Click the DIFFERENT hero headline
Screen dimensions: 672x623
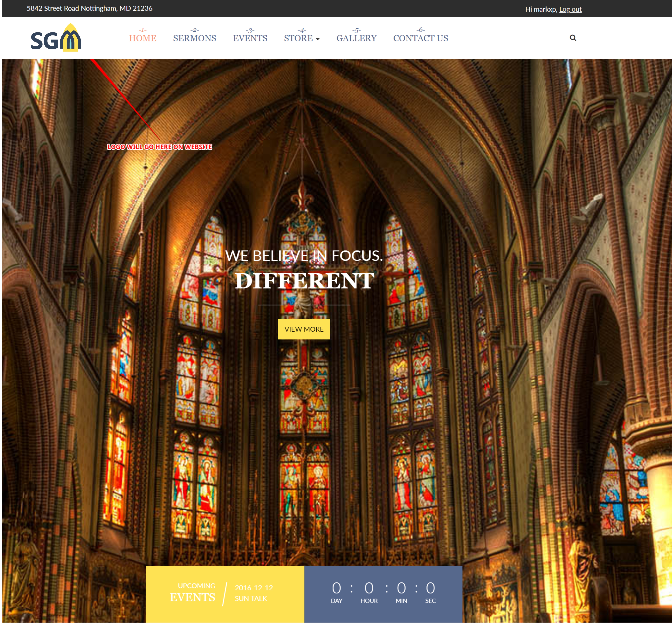click(x=304, y=280)
